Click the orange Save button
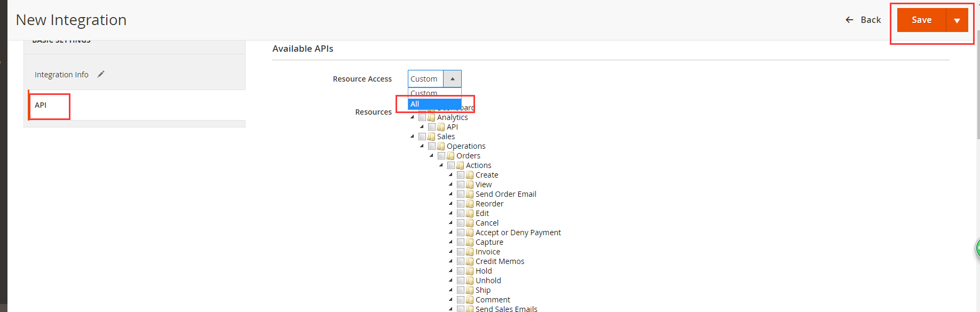Image resolution: width=980 pixels, height=312 pixels. (x=921, y=20)
